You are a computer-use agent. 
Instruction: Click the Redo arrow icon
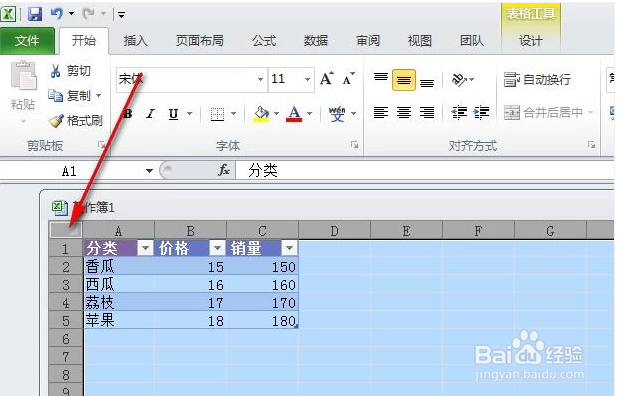pyautogui.click(x=89, y=14)
